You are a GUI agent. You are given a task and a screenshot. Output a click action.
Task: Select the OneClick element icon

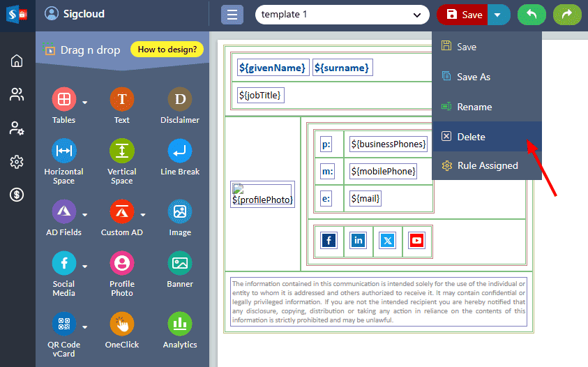[x=121, y=324]
